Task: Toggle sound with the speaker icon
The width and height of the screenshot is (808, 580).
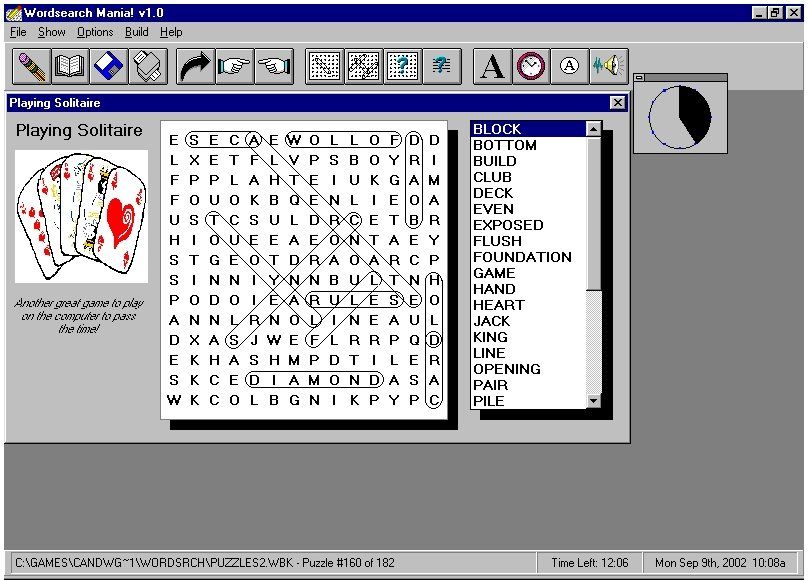Action: 608,66
